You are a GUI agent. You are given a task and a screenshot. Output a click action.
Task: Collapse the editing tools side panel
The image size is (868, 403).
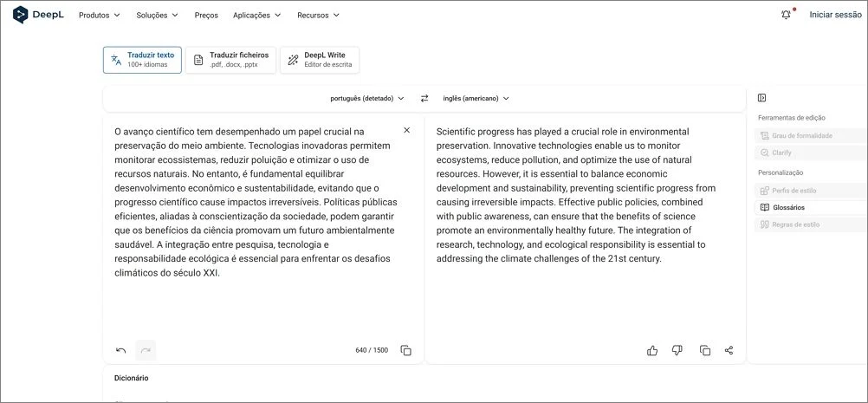761,98
